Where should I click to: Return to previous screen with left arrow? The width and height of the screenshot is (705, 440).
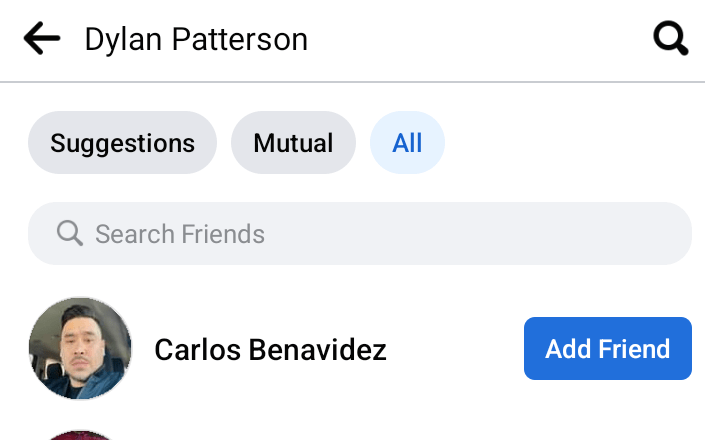pos(41,39)
